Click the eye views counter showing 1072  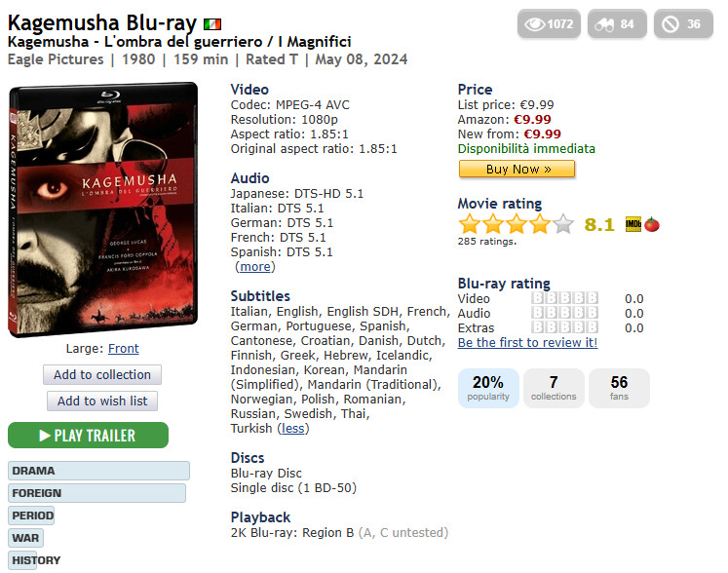[549, 23]
